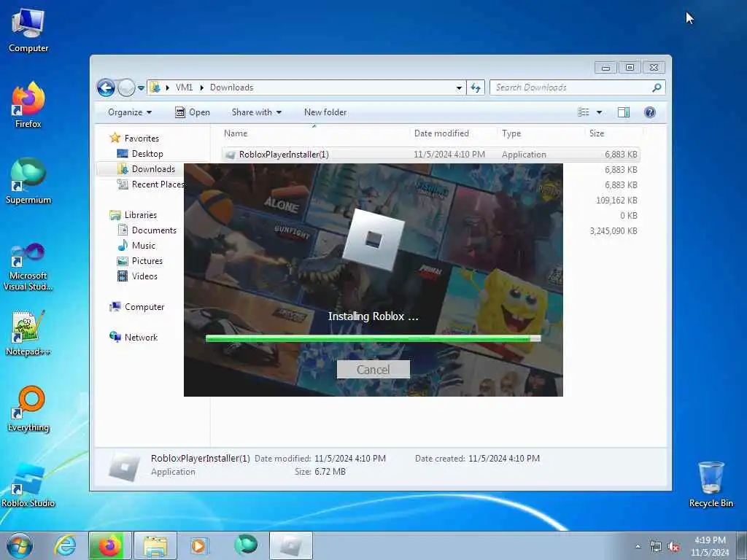747x560 pixels.
Task: Switch to the Roblox installer taskbar item
Action: [x=290, y=545]
